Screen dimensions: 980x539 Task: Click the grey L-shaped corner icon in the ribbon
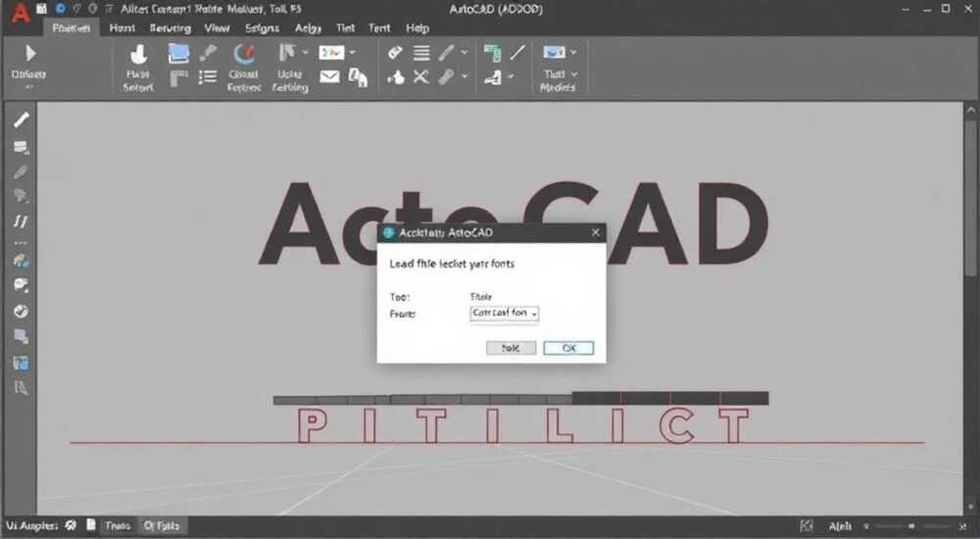[178, 78]
